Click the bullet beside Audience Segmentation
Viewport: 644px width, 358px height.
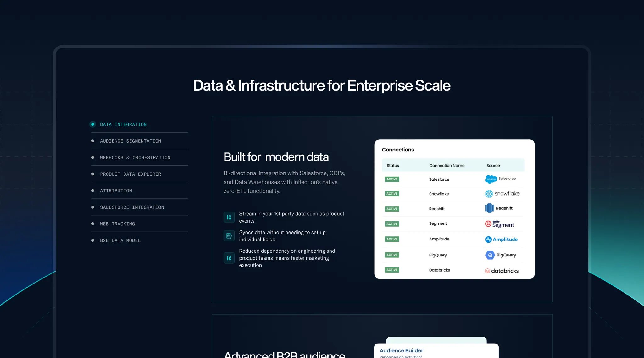[x=92, y=141]
